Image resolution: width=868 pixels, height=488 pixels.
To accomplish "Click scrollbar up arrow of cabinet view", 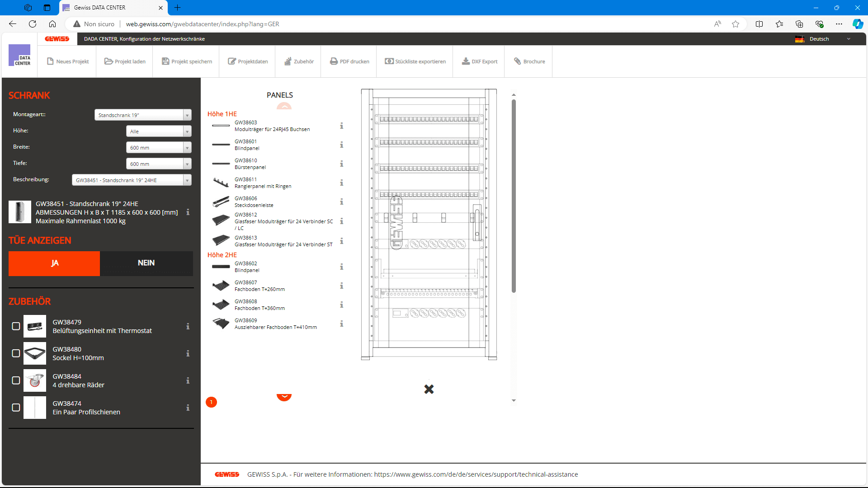I will (514, 95).
